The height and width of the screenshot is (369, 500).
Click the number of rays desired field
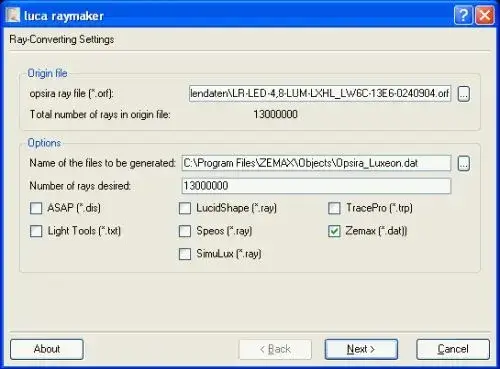click(316, 186)
